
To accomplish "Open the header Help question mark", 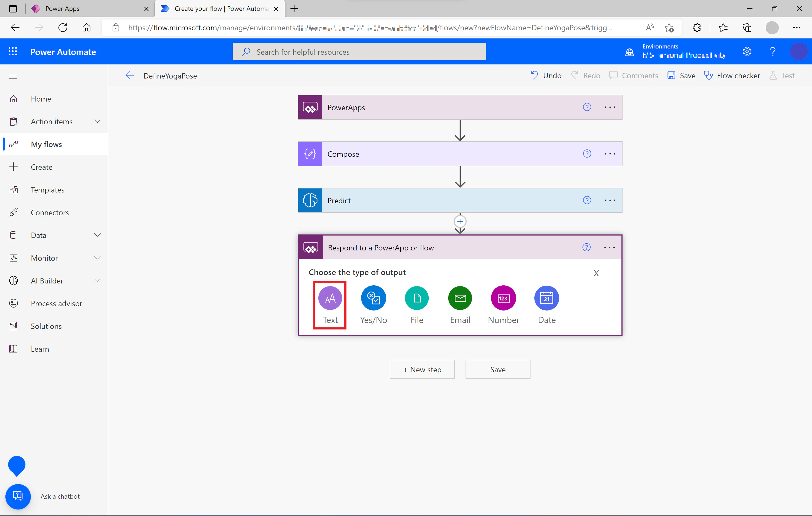I will tap(772, 52).
